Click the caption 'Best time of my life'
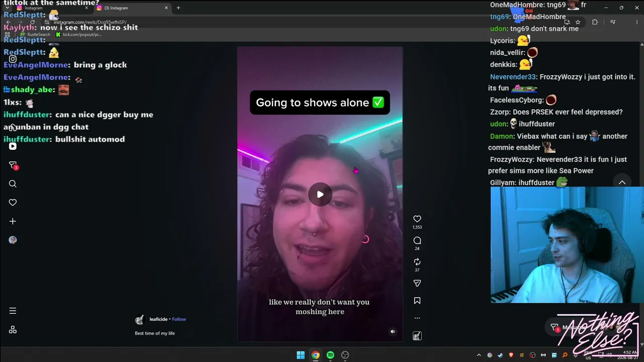The height and width of the screenshot is (362, 644). [155, 333]
